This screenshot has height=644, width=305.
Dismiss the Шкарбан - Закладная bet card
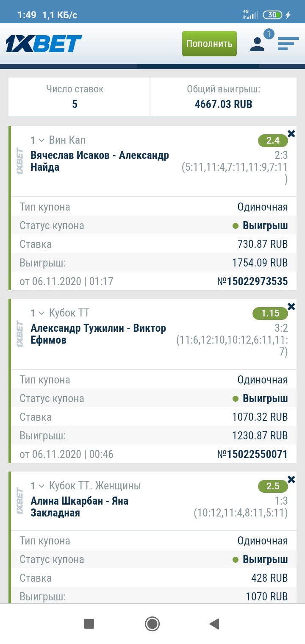pyautogui.click(x=291, y=480)
